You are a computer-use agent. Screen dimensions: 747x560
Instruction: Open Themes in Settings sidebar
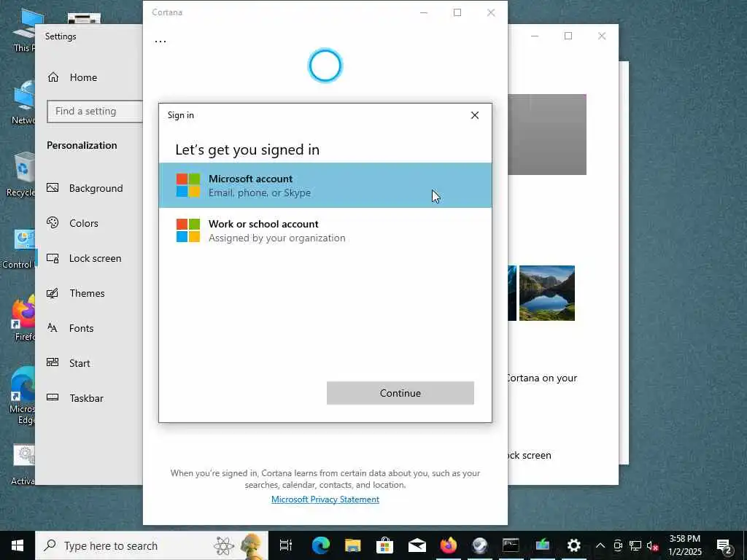click(x=88, y=293)
